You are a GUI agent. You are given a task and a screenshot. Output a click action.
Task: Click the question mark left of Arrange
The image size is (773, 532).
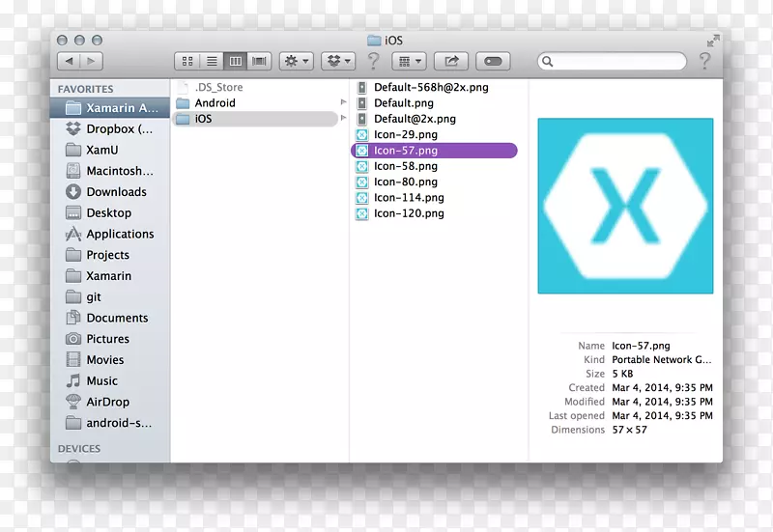tap(374, 61)
